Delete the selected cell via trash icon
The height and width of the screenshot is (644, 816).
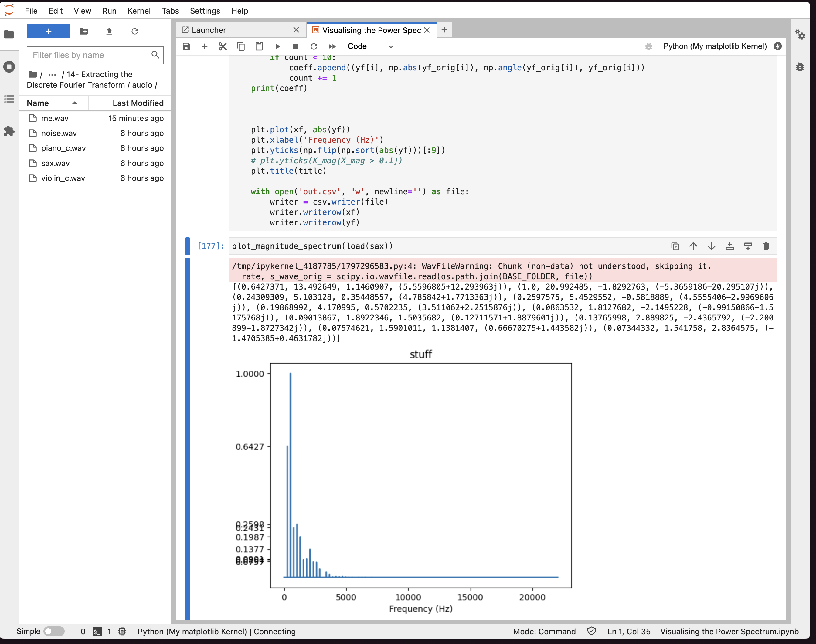coord(766,246)
